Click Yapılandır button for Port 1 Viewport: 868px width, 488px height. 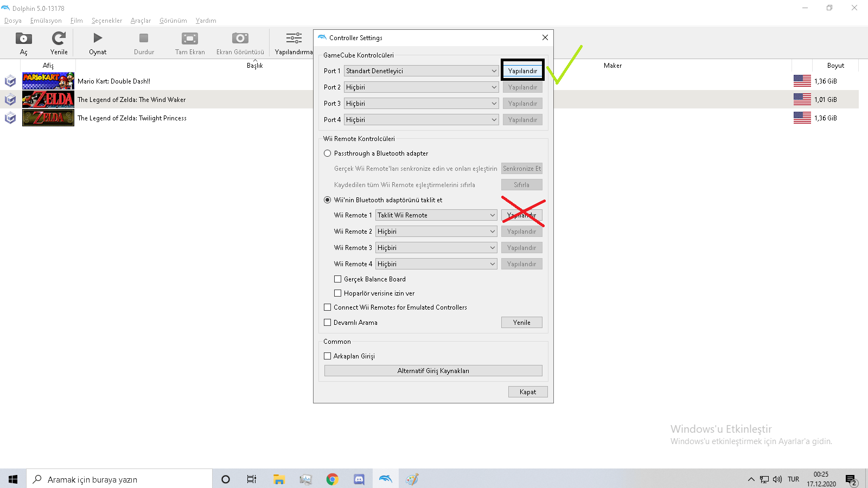pyautogui.click(x=522, y=71)
